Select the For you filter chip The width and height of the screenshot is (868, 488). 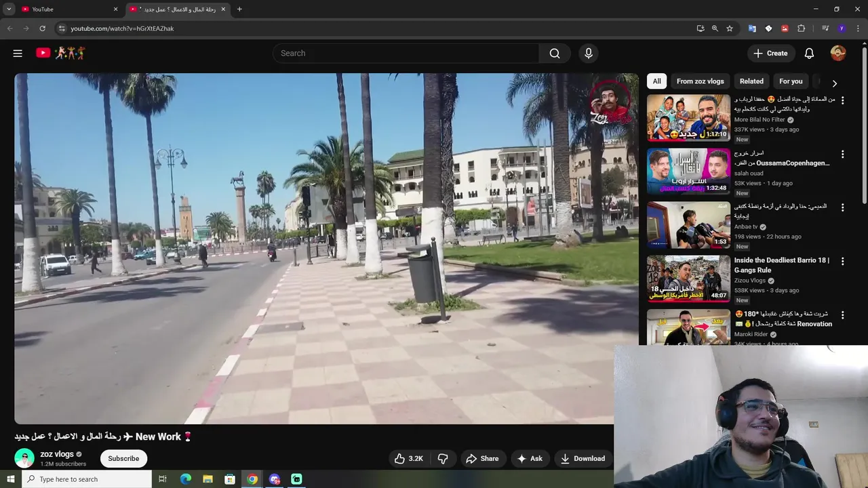click(x=791, y=81)
